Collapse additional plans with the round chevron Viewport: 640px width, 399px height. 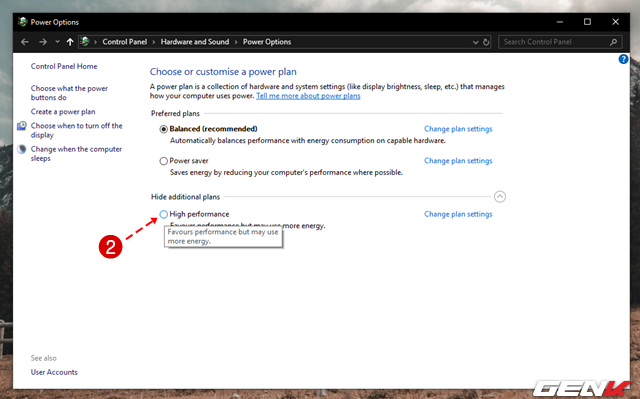[x=500, y=197]
